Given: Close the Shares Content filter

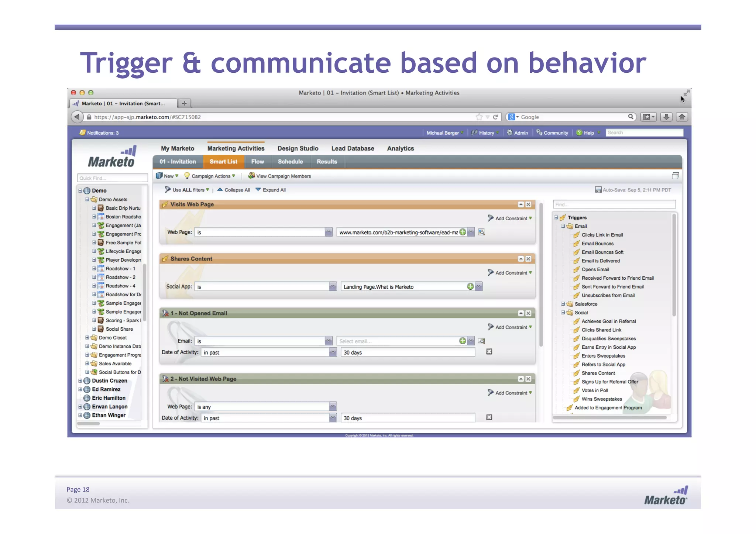Looking at the screenshot, I should (528, 259).
